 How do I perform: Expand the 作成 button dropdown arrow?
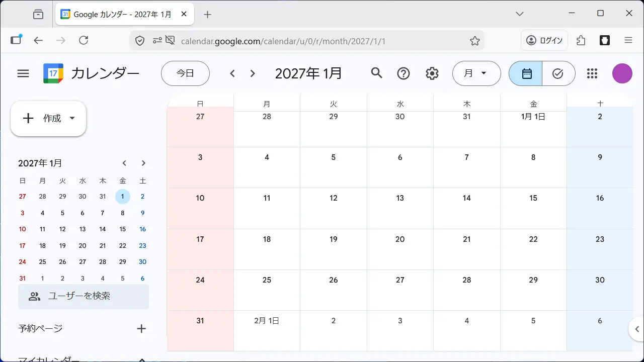point(71,118)
